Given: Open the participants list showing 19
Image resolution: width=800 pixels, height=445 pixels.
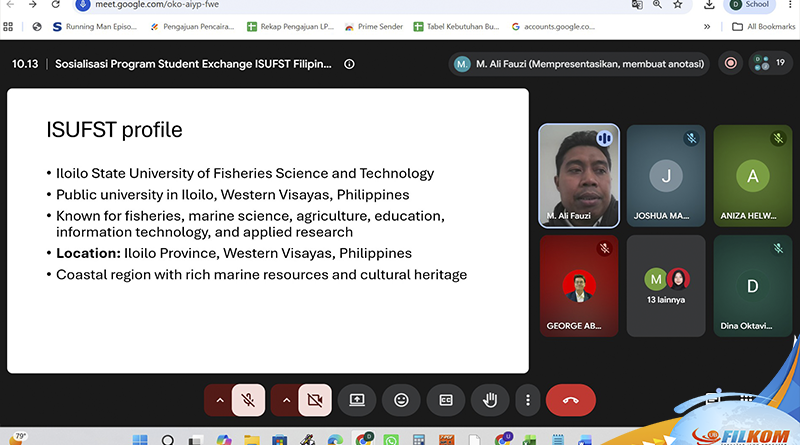Looking at the screenshot, I should 770,63.
